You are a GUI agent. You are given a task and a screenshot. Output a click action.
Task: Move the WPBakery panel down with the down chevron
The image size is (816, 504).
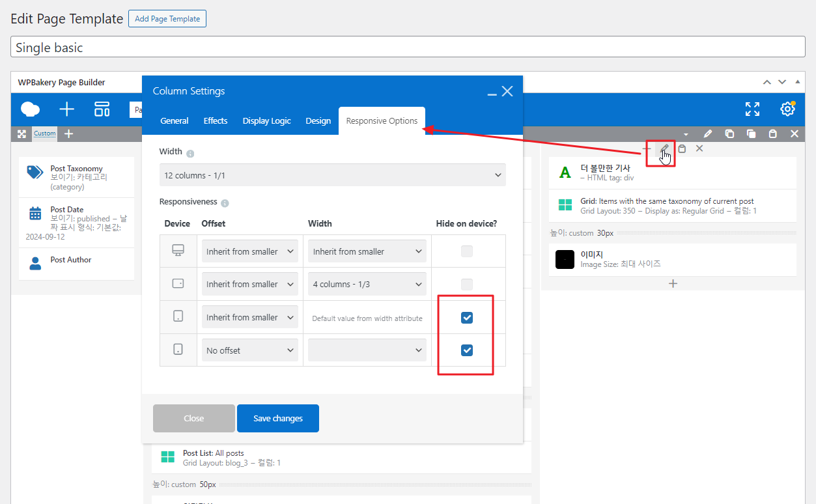(x=782, y=82)
